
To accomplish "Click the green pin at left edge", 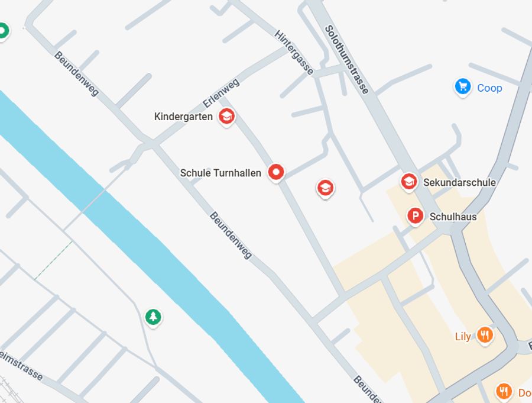I will pos(4,31).
